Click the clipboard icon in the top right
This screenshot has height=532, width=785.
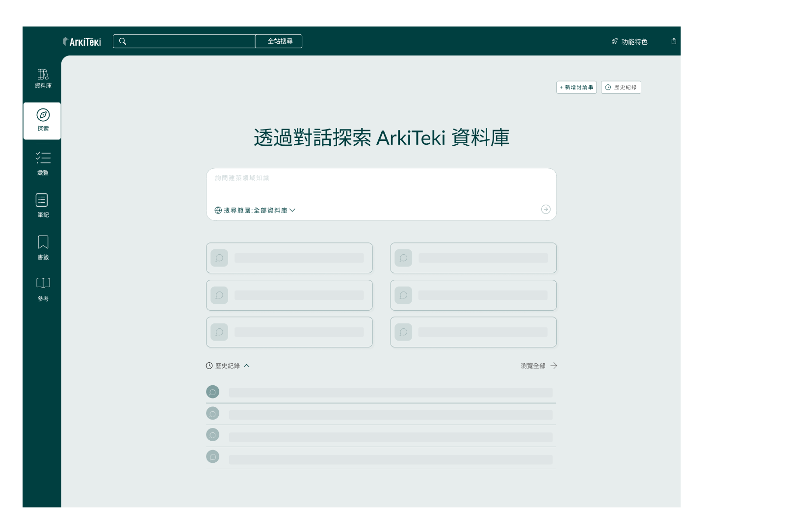click(674, 41)
